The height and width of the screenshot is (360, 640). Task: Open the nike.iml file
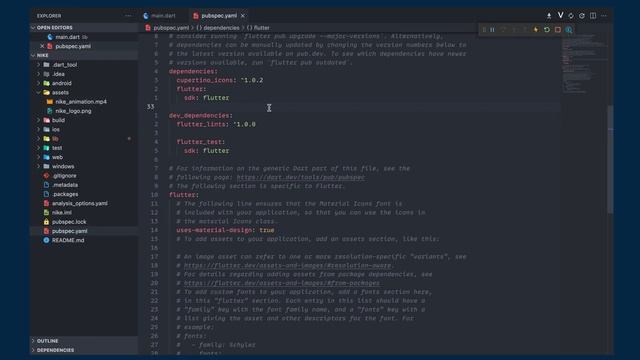tap(62, 212)
